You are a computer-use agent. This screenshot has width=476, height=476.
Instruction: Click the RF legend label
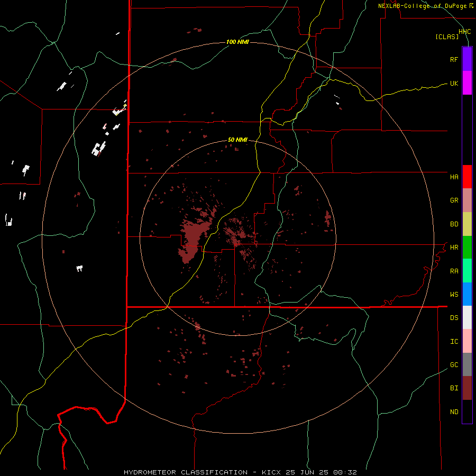(x=454, y=59)
